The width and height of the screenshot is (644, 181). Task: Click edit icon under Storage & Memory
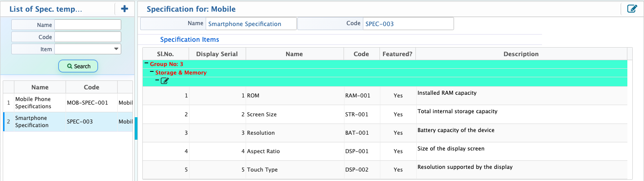tap(164, 81)
